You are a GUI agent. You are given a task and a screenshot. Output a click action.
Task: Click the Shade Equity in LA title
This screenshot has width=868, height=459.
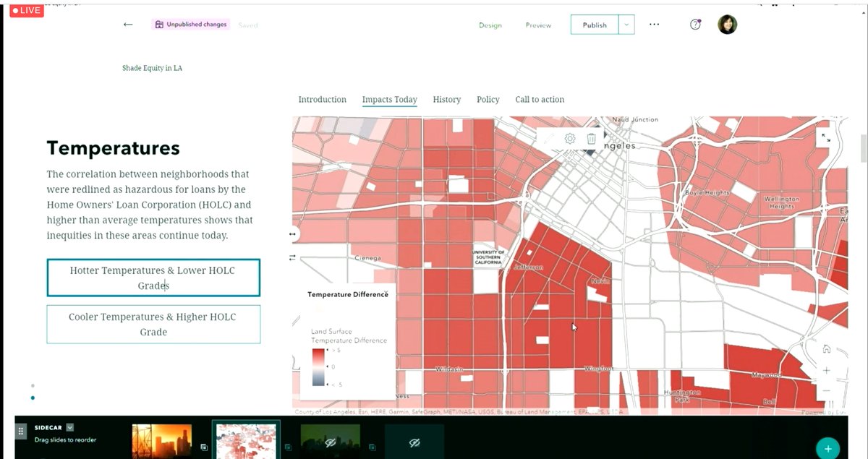click(x=152, y=68)
